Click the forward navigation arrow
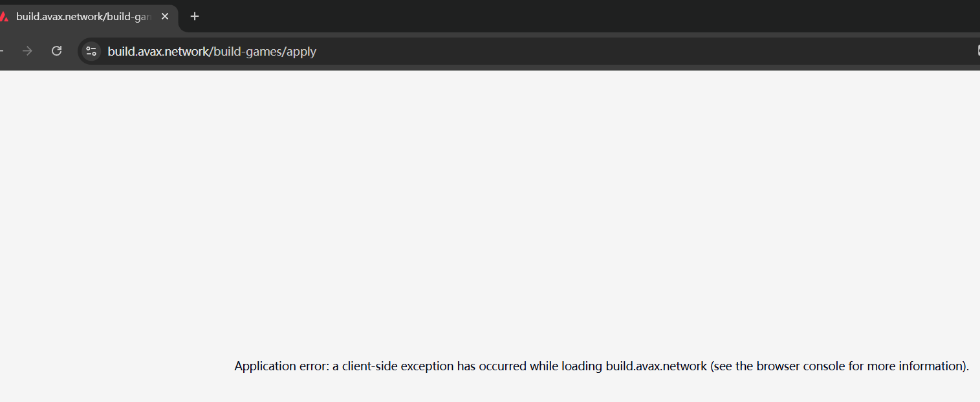The width and height of the screenshot is (980, 402). pos(27,50)
